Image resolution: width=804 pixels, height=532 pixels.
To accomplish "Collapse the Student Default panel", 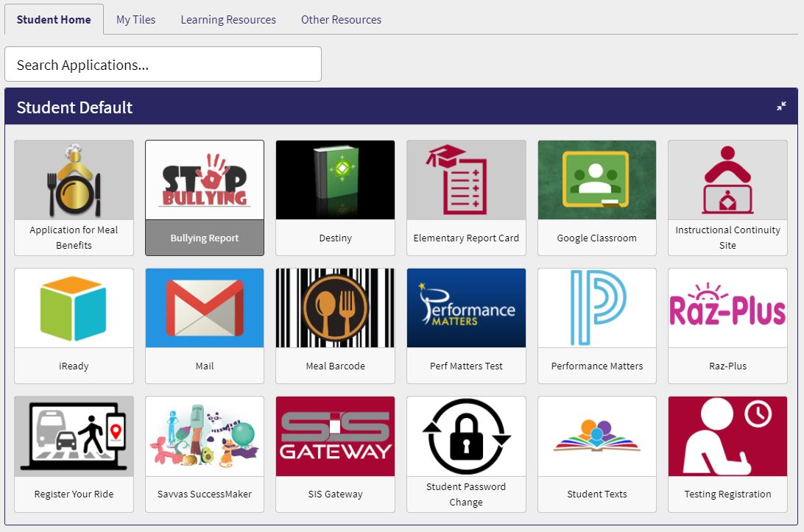I will tap(781, 107).
